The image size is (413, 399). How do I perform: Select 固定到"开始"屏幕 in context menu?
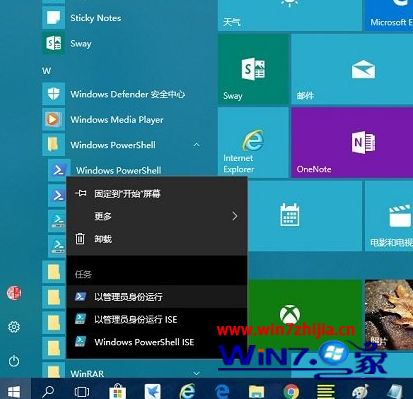coord(157,194)
